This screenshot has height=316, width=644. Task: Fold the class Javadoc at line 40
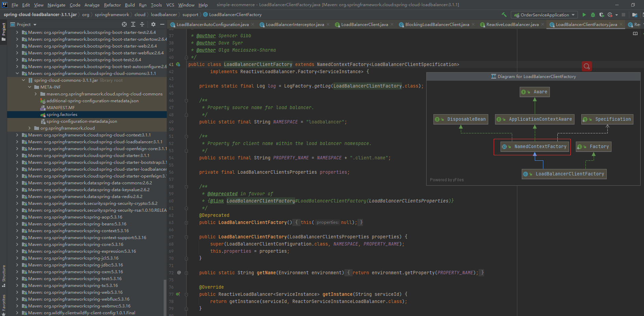coord(186,57)
